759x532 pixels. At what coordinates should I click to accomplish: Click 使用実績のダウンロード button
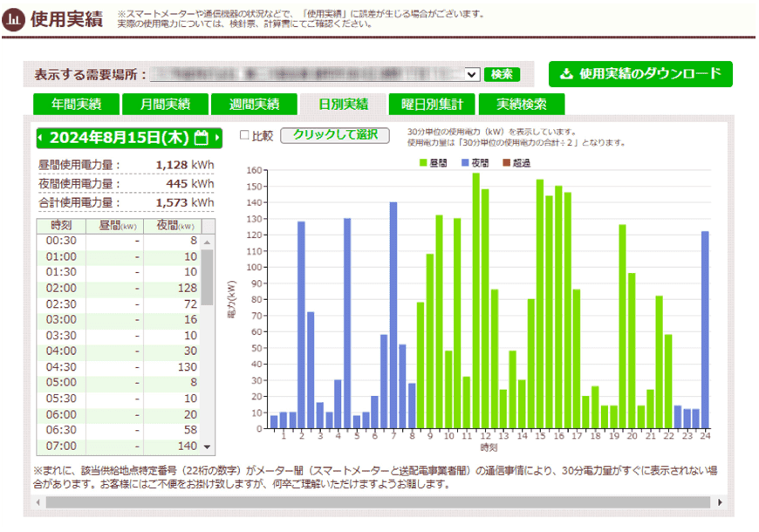tap(640, 74)
